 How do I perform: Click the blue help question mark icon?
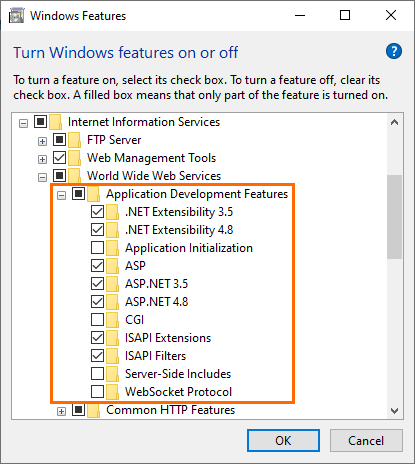tap(394, 51)
